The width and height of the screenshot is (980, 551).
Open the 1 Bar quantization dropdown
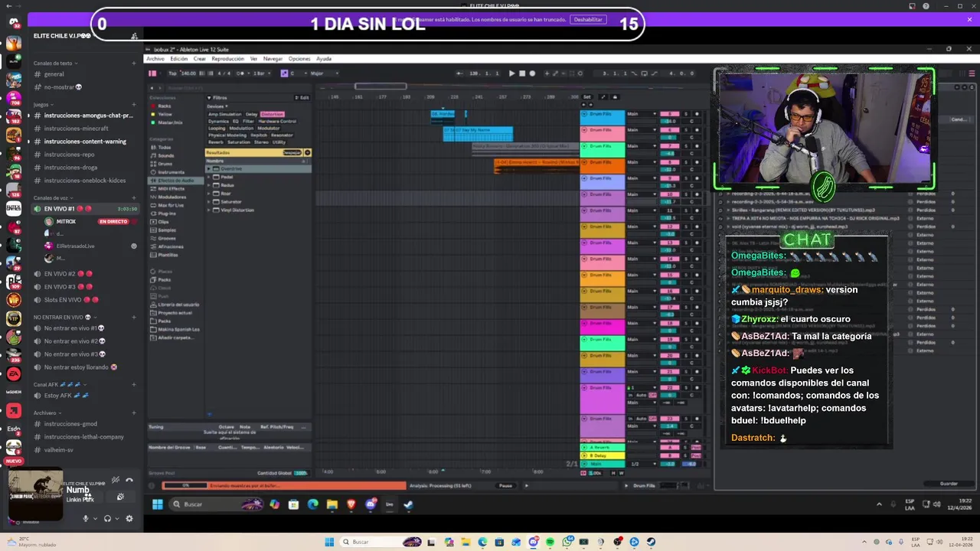click(x=261, y=73)
